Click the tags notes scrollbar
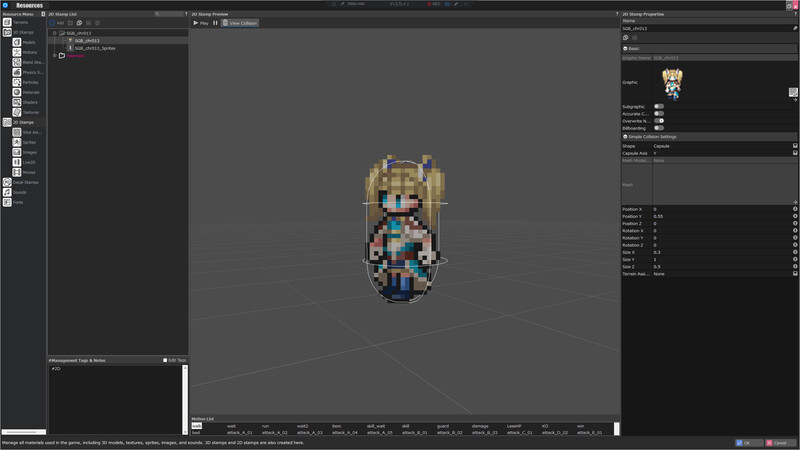 click(185, 399)
